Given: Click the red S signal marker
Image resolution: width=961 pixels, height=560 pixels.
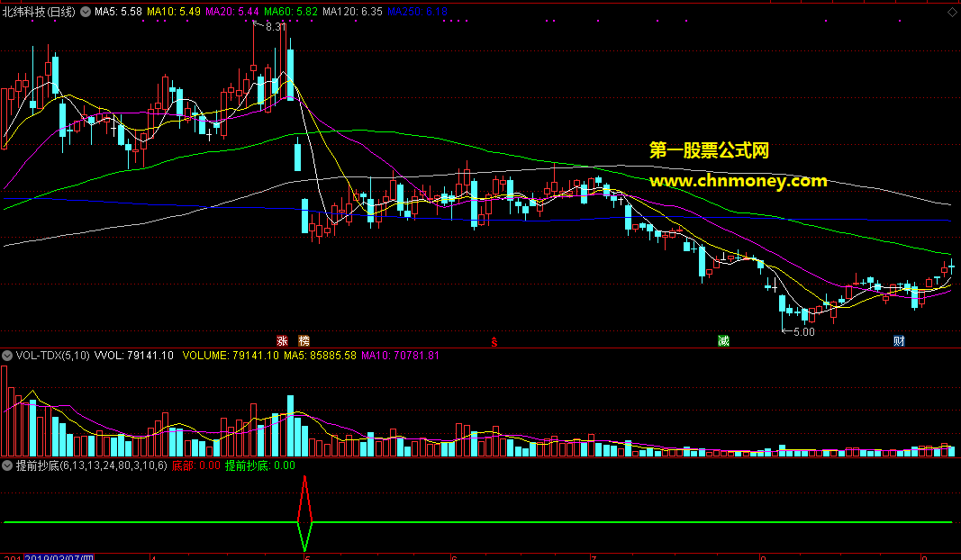Looking at the screenshot, I should [x=494, y=342].
